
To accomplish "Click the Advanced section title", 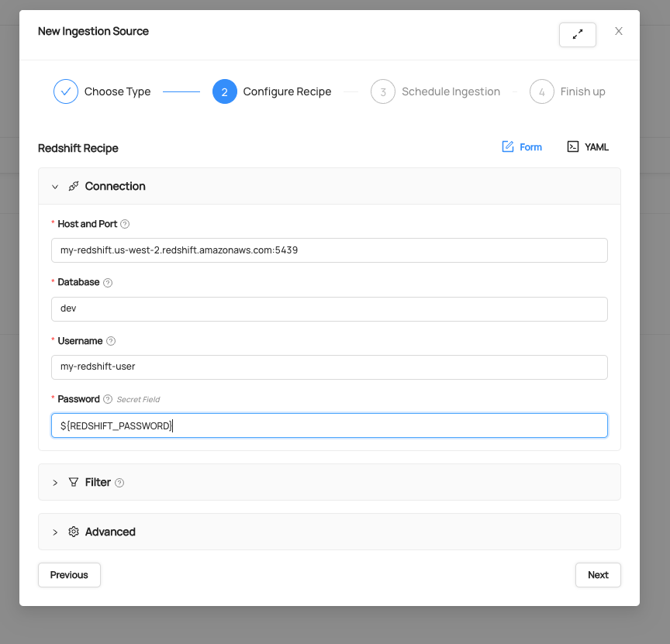I will 110,532.
